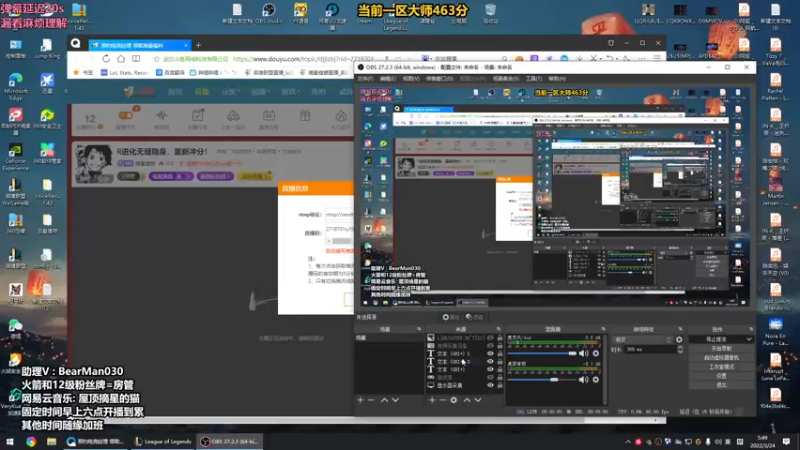Mute the 麦克风/Aux speaker icon in mixer
The image size is (800, 450).
584,353
